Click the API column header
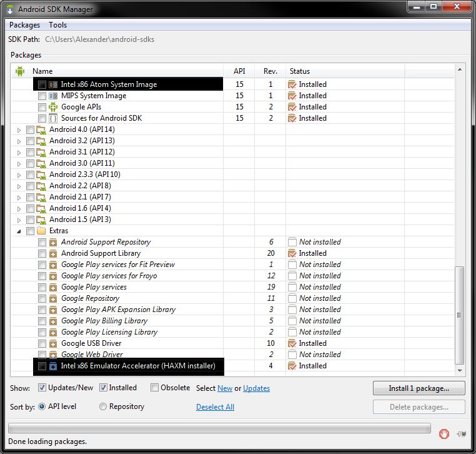The height and width of the screenshot is (454, 476). tap(239, 71)
